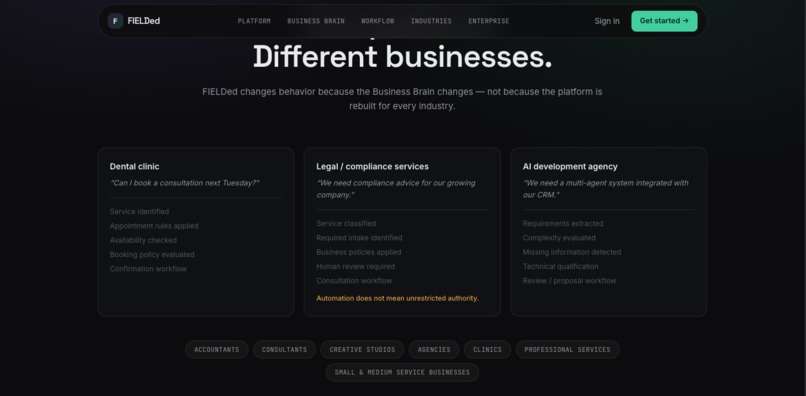Select the Clinics tag pill
This screenshot has width=806, height=396.
[x=487, y=350]
